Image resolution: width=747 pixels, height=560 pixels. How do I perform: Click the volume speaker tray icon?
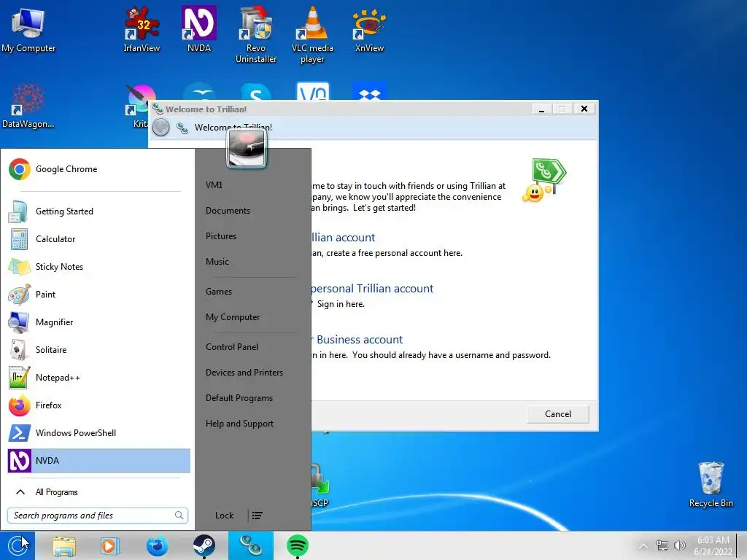(x=680, y=545)
